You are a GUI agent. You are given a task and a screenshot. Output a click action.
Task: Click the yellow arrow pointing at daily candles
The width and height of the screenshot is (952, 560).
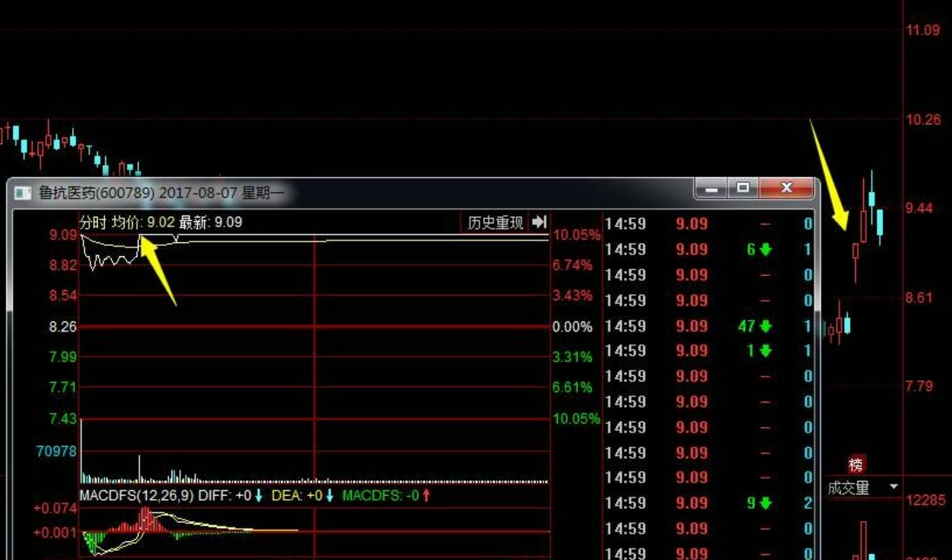[x=829, y=175]
